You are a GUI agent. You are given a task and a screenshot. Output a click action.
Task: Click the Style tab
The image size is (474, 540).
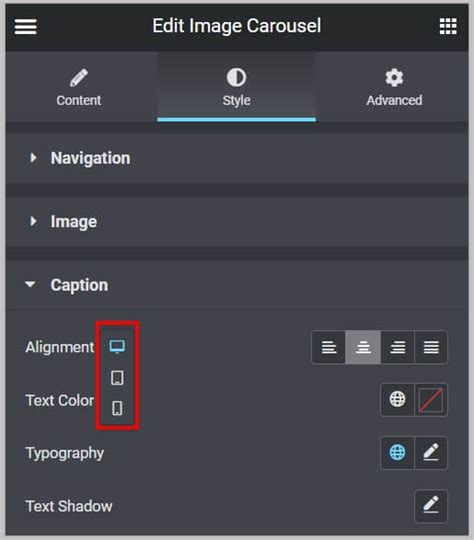click(x=237, y=87)
